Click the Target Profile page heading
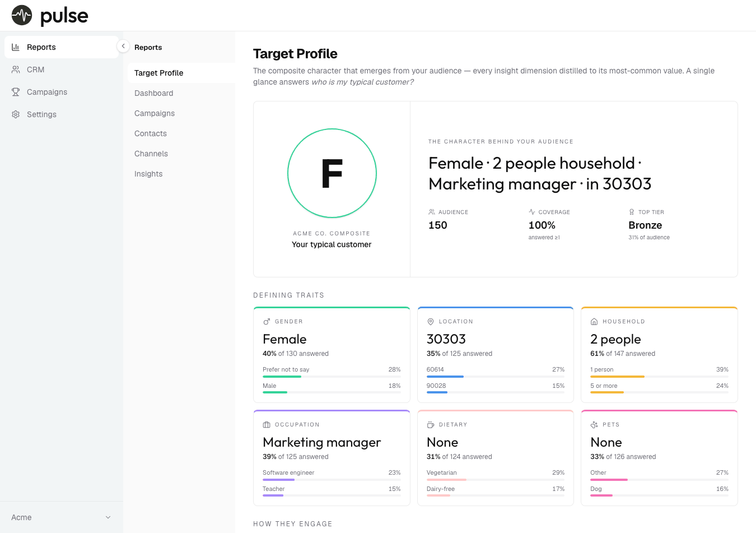This screenshot has width=756, height=533. (295, 54)
